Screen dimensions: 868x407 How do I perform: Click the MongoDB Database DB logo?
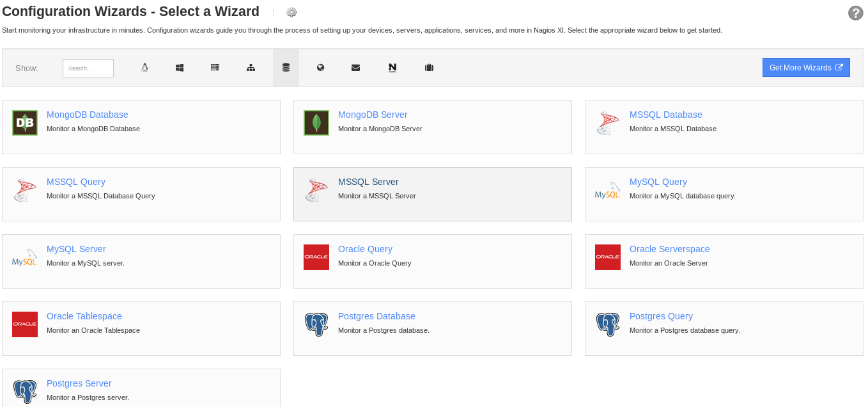(25, 123)
